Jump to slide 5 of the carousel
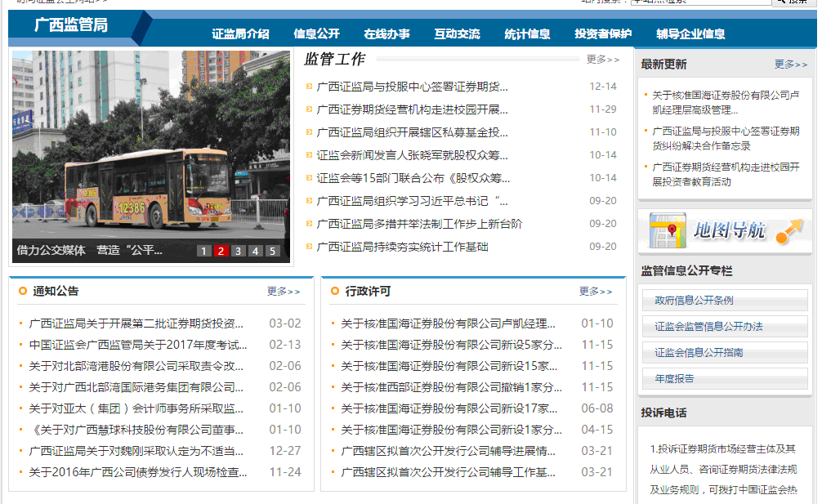The height and width of the screenshot is (504, 822). tap(272, 252)
